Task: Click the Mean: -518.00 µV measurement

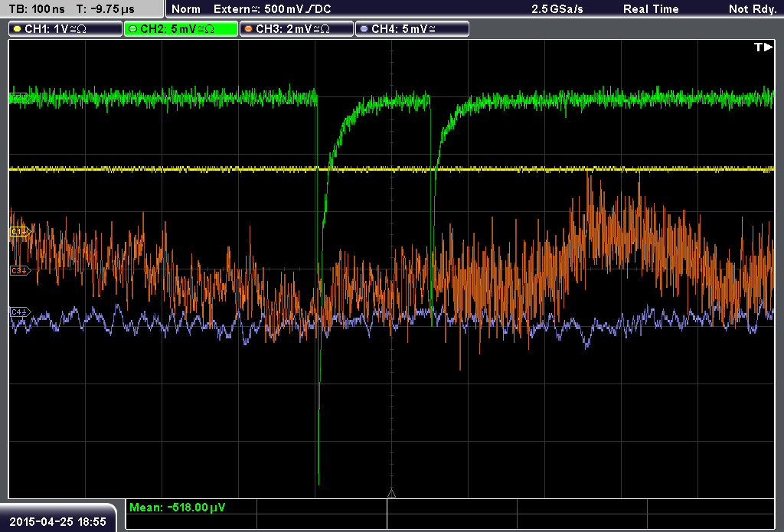Action: pyautogui.click(x=178, y=508)
